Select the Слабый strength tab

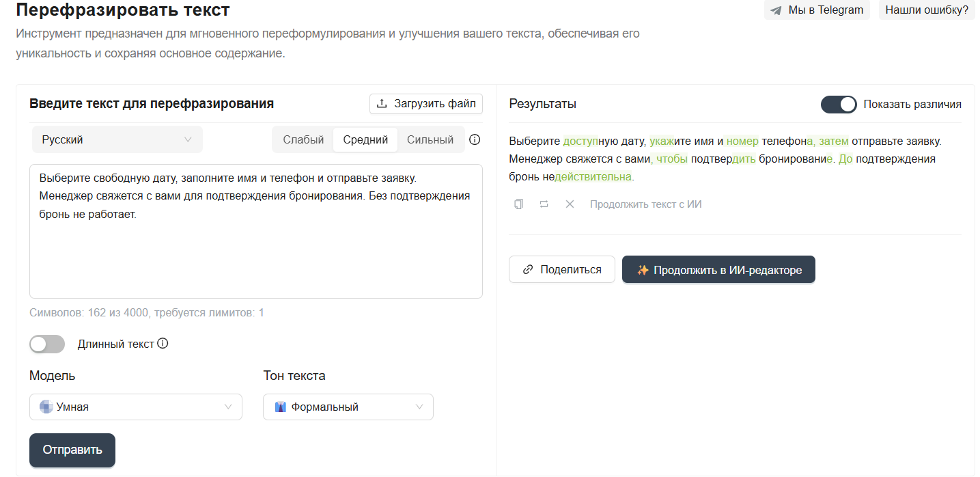303,139
